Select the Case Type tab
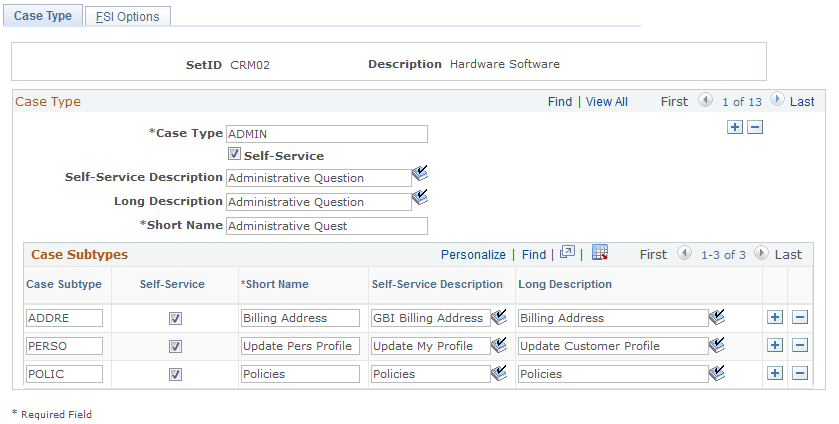839x424 pixels. 43,16
